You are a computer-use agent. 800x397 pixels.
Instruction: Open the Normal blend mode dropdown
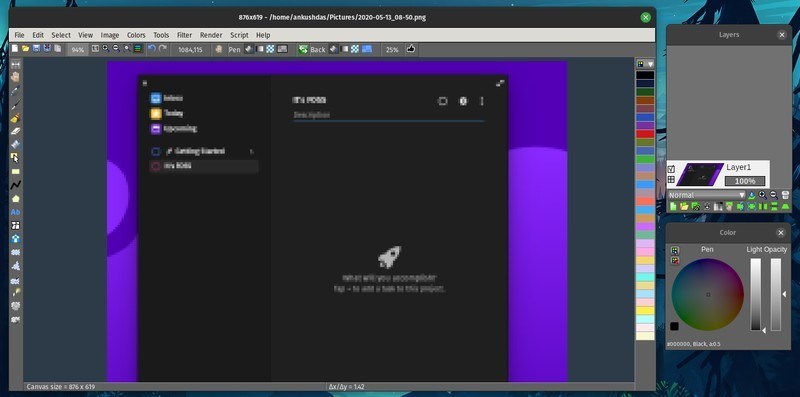[707, 195]
